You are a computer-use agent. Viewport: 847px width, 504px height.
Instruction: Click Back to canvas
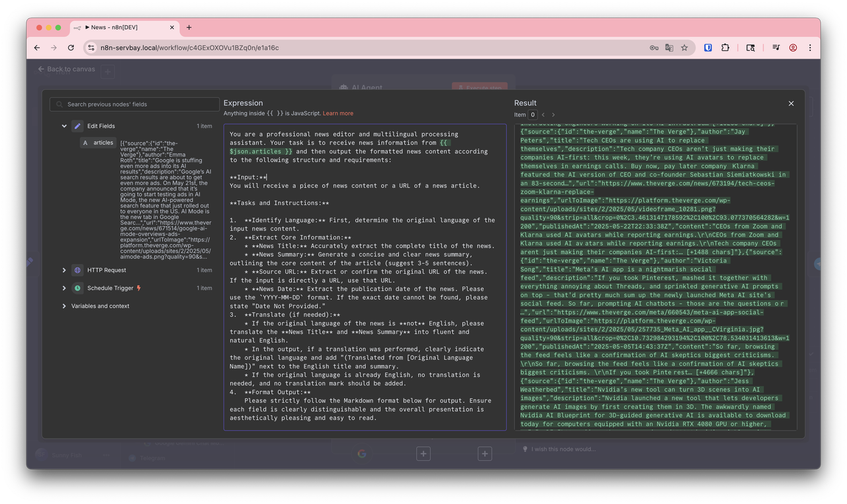[x=66, y=69]
